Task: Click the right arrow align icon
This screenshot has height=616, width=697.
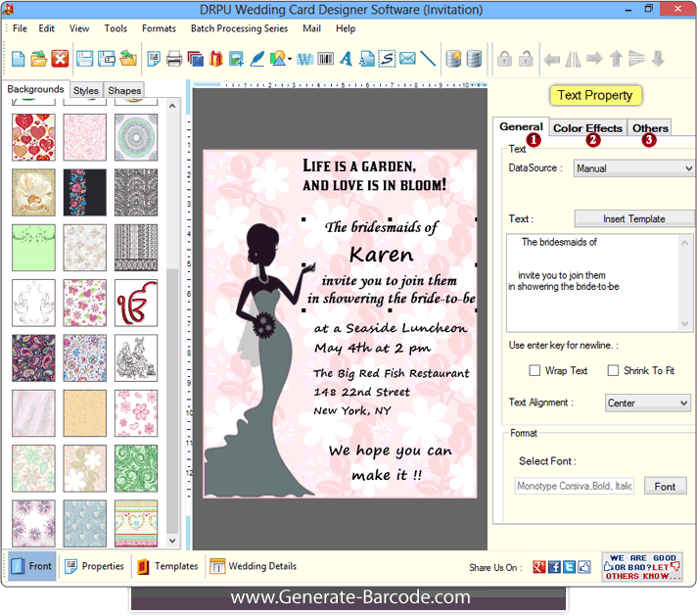Action: click(x=594, y=59)
